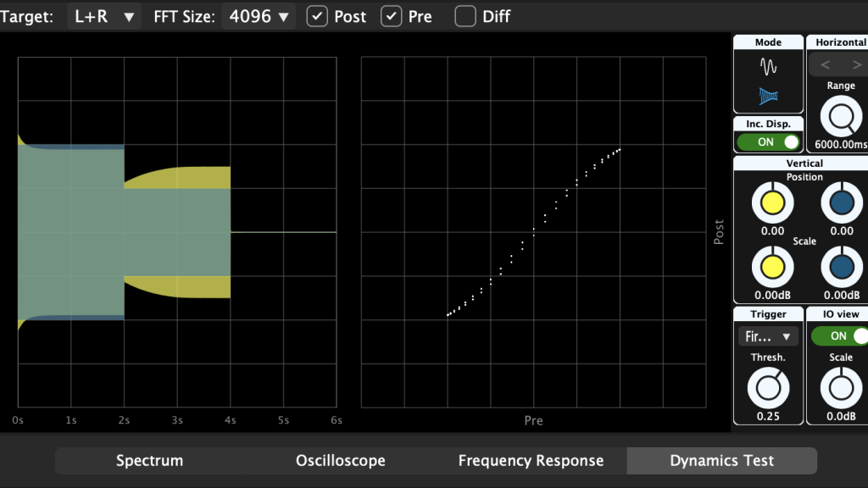Uncheck the Pre checkbox
868x488 pixels.
[391, 15]
